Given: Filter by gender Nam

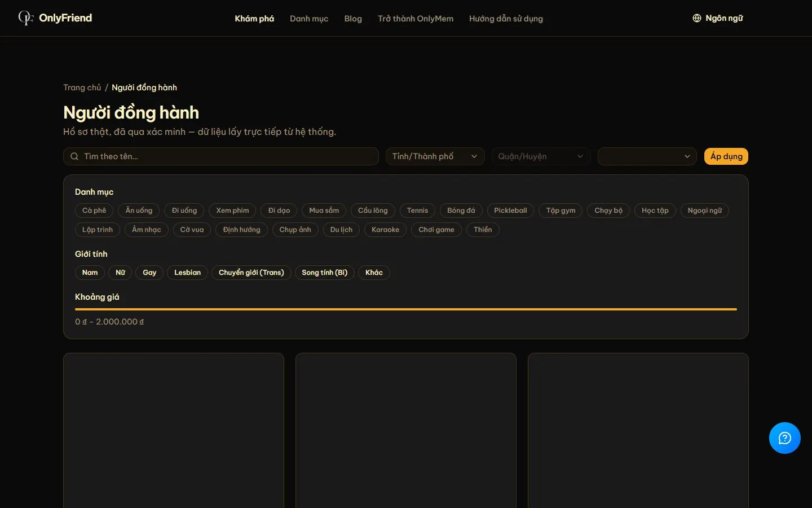Looking at the screenshot, I should [90, 273].
